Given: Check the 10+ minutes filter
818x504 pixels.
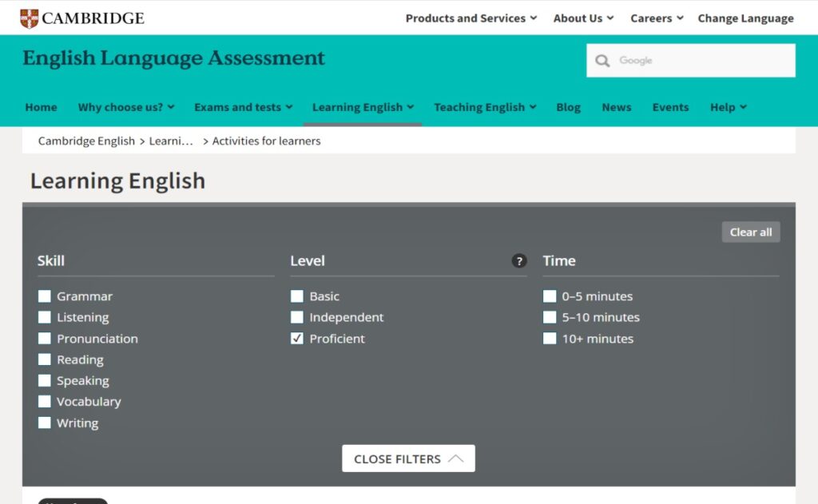Looking at the screenshot, I should (550, 339).
